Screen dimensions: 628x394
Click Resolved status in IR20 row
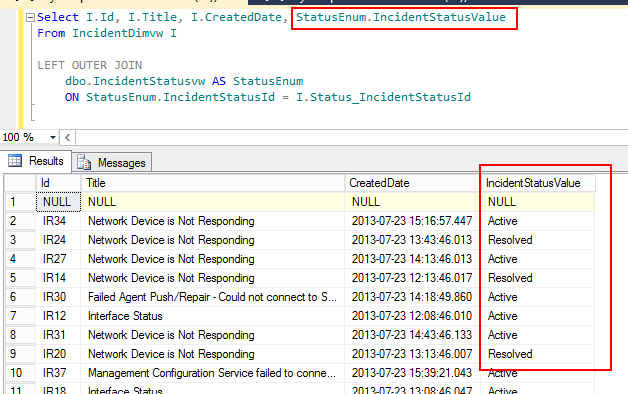[538, 354]
